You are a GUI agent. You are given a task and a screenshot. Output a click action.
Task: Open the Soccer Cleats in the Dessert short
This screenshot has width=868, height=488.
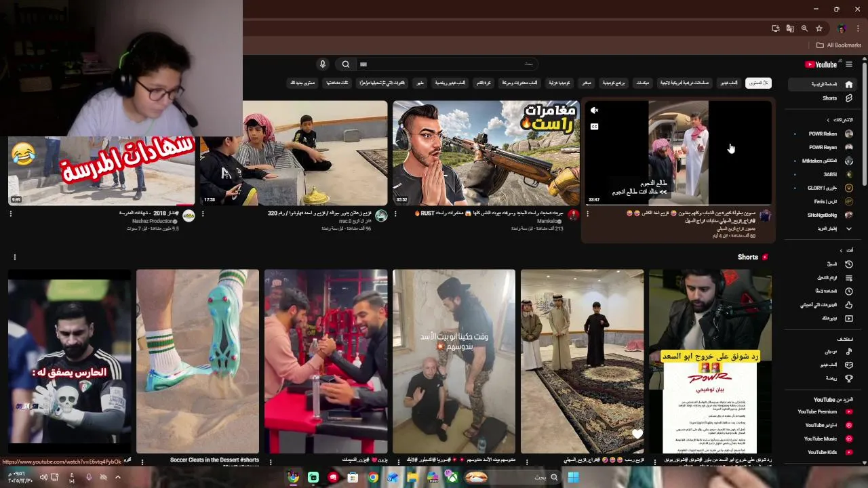198,361
